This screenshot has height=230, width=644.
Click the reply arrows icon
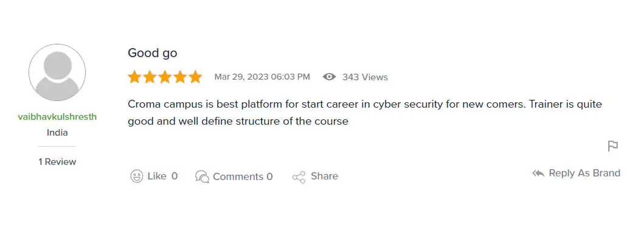coord(538,173)
